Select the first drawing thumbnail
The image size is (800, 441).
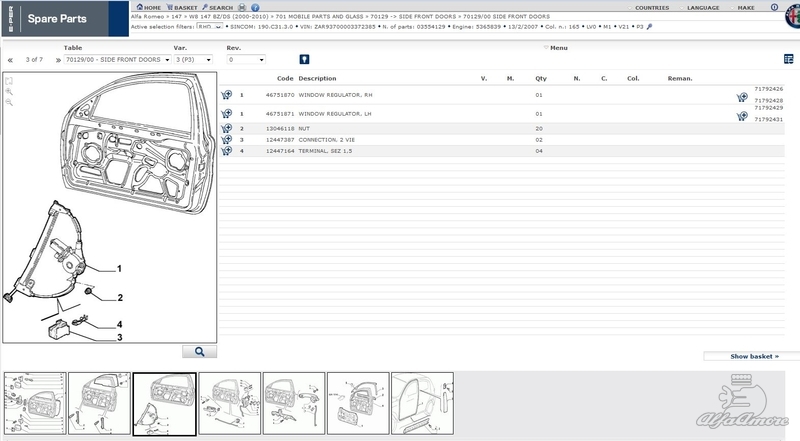coord(35,403)
